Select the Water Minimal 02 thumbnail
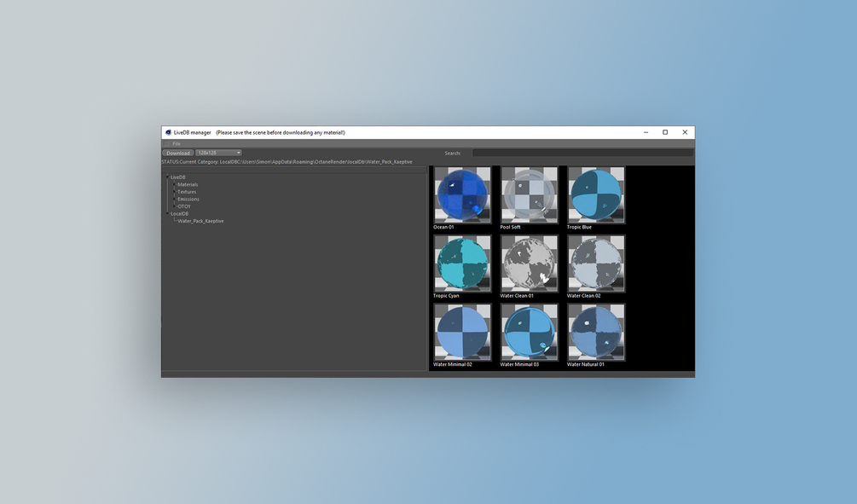 (x=462, y=332)
